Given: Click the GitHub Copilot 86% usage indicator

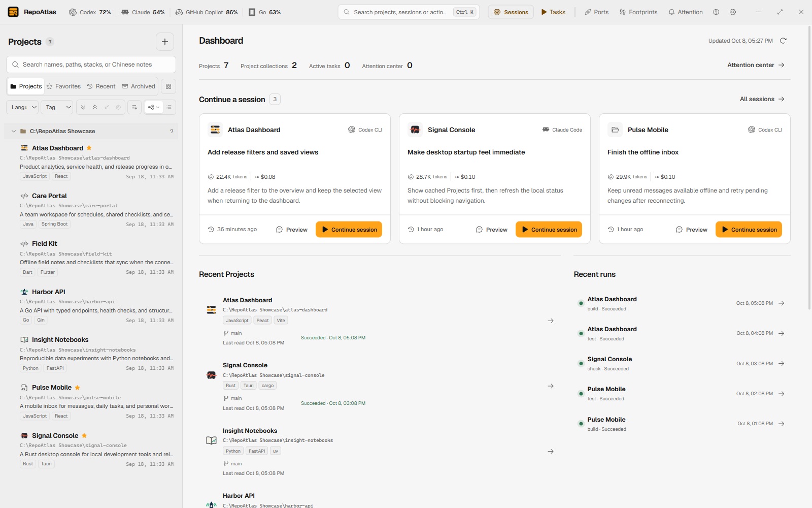Looking at the screenshot, I should tap(207, 12).
